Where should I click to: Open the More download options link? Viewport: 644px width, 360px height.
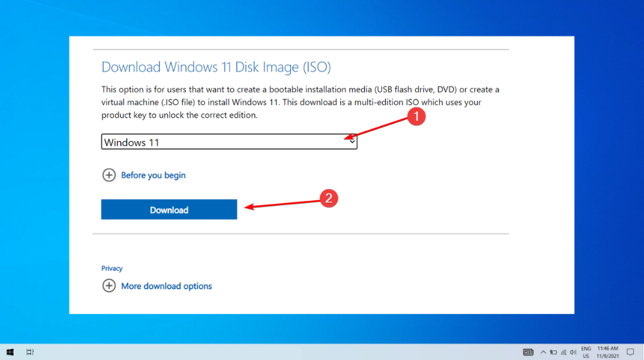click(167, 286)
